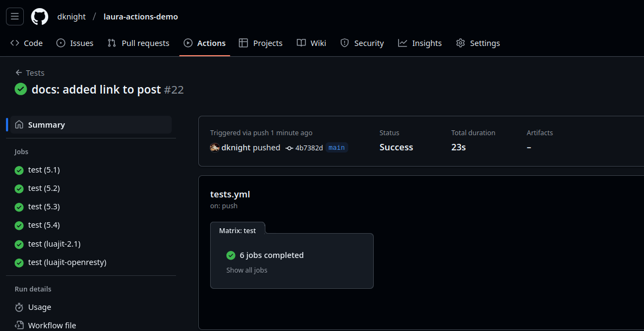Click the GitHub Octocat logo

(40, 16)
